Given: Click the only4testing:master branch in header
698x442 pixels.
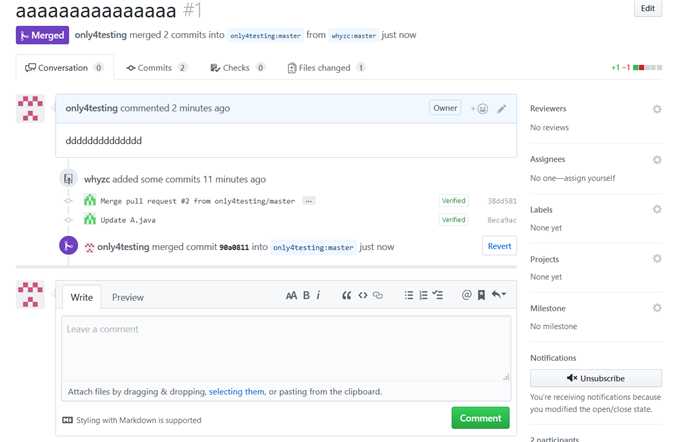Looking at the screenshot, I should click(265, 36).
